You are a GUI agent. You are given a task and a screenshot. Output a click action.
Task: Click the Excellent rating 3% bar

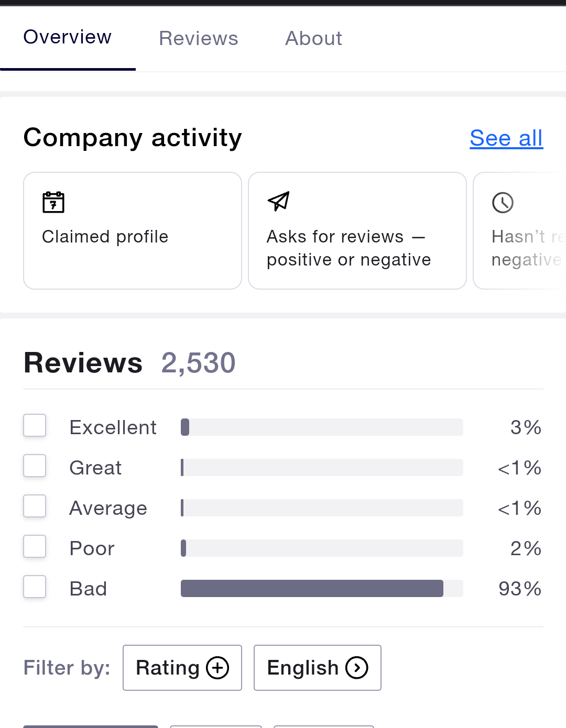pyautogui.click(x=322, y=427)
